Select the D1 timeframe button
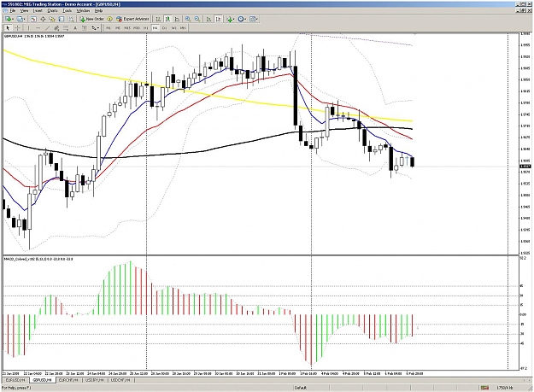The image size is (534, 392). (x=165, y=28)
